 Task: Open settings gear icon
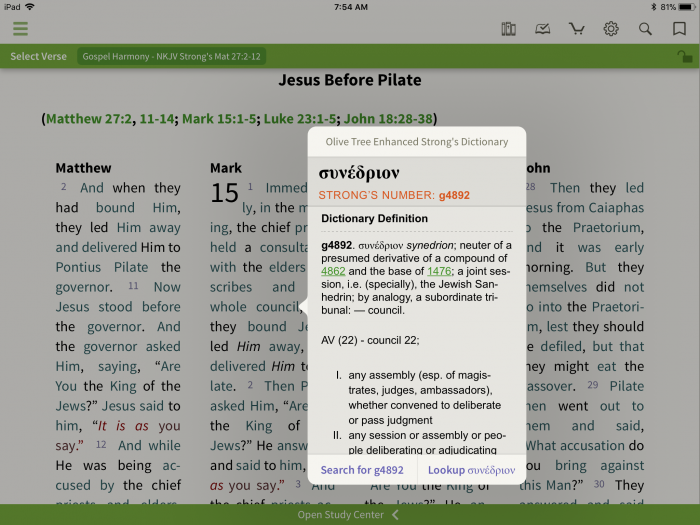[x=611, y=29]
